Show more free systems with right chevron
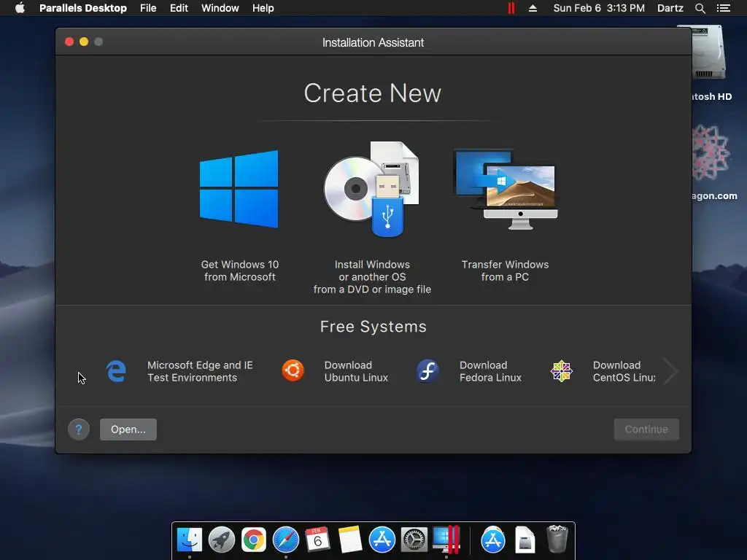The height and width of the screenshot is (560, 747). pos(670,371)
